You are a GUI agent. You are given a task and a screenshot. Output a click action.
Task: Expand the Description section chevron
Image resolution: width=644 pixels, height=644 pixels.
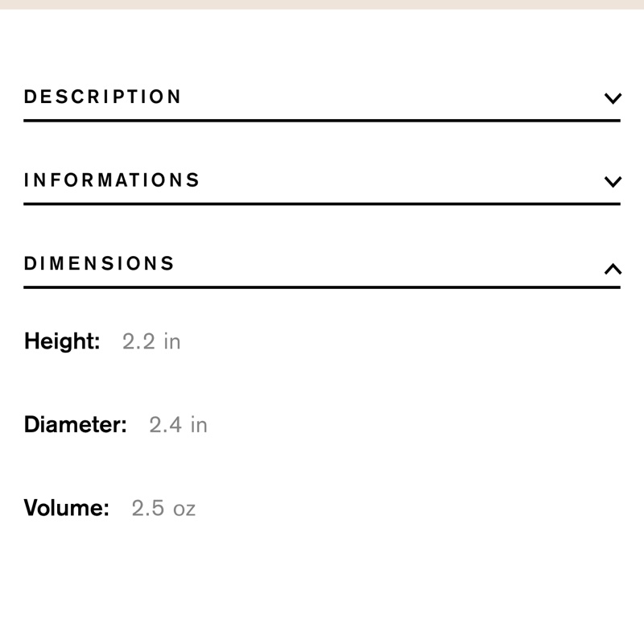tap(613, 98)
